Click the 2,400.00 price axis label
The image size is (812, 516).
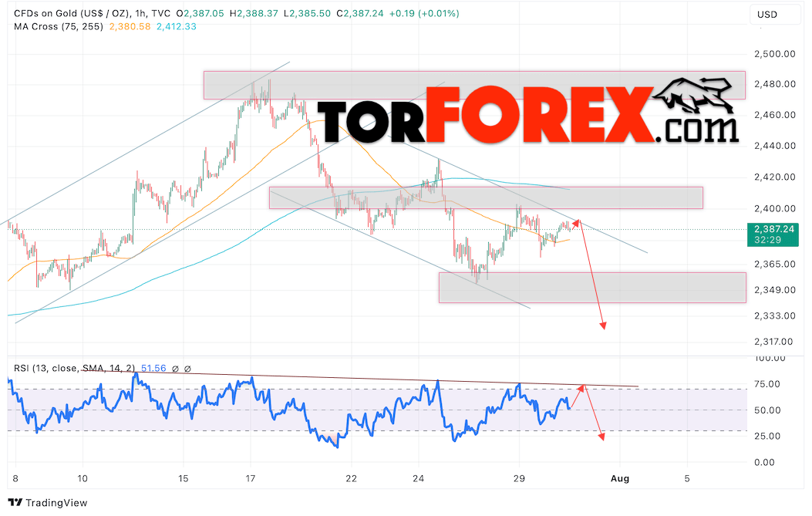775,209
